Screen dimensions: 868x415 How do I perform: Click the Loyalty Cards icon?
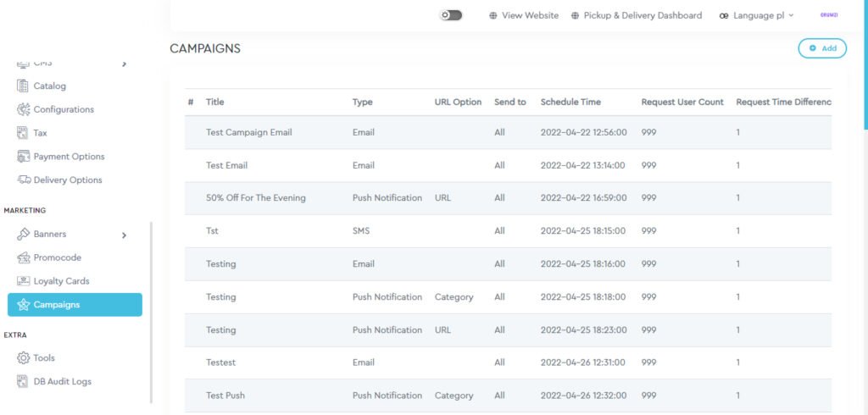23,281
